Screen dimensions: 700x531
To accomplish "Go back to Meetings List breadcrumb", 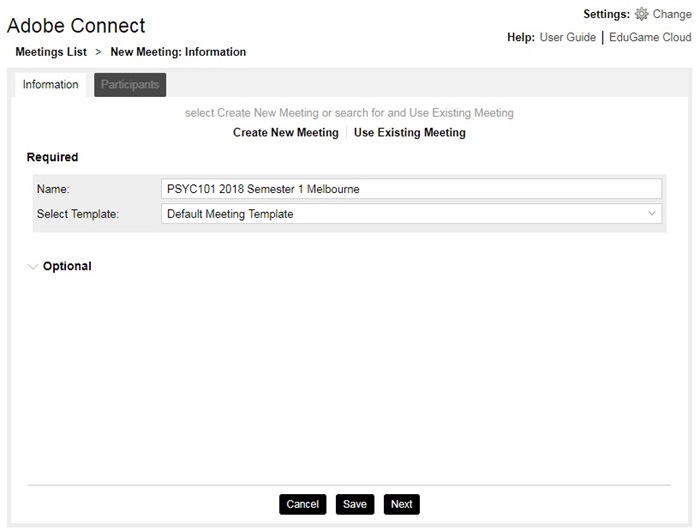I will (x=51, y=52).
